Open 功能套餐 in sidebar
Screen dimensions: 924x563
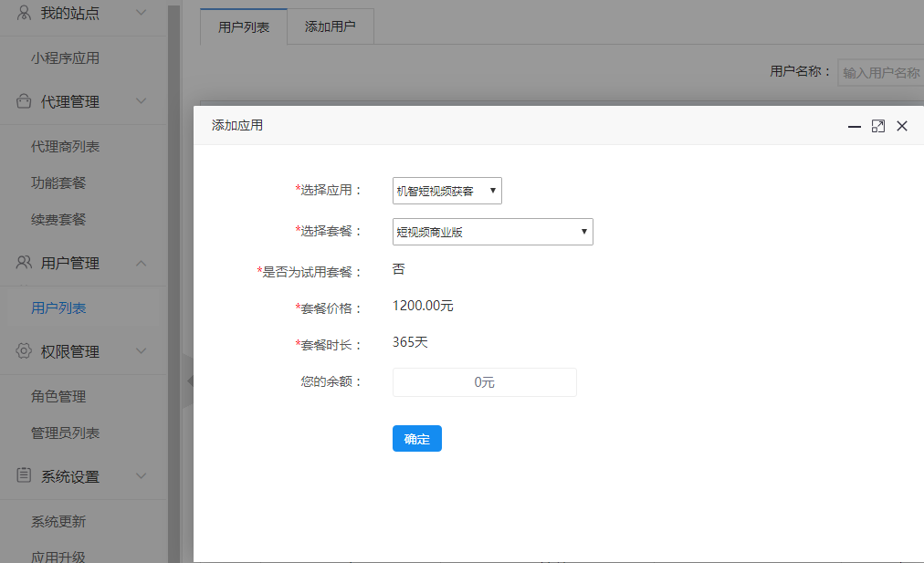58,183
